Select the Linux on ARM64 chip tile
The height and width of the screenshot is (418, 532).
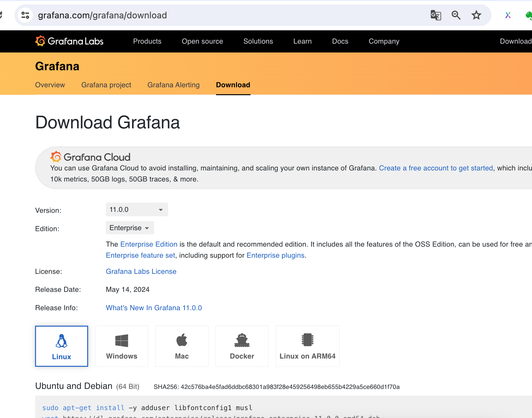[x=308, y=346]
